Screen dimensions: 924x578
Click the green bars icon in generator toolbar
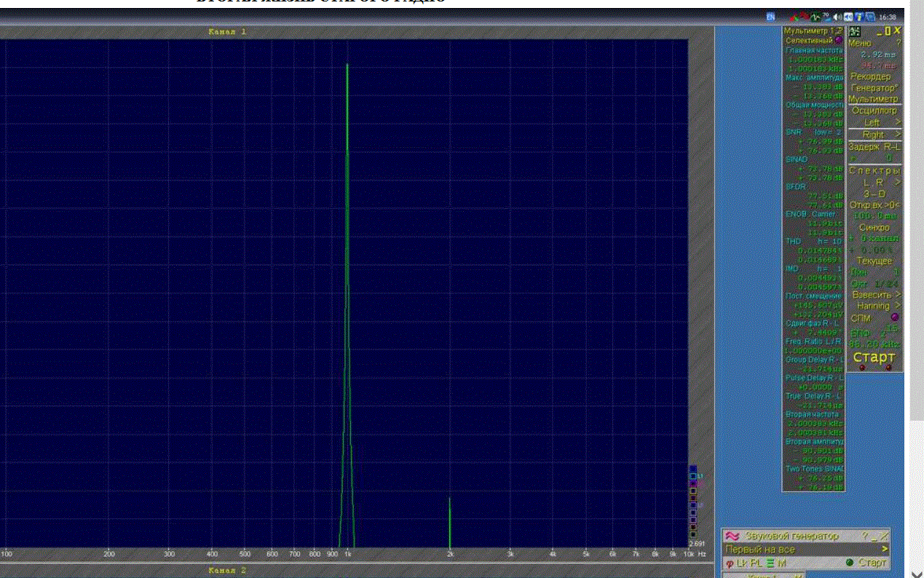(771, 563)
